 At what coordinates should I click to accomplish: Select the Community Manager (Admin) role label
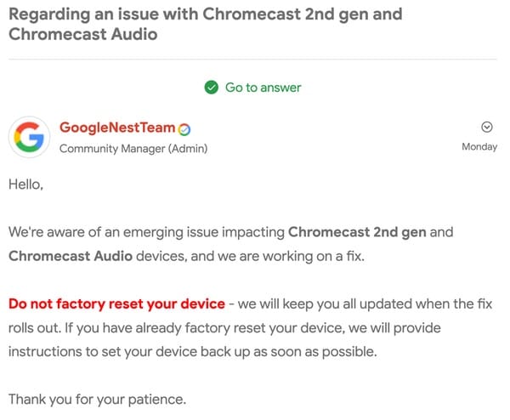[x=133, y=149]
